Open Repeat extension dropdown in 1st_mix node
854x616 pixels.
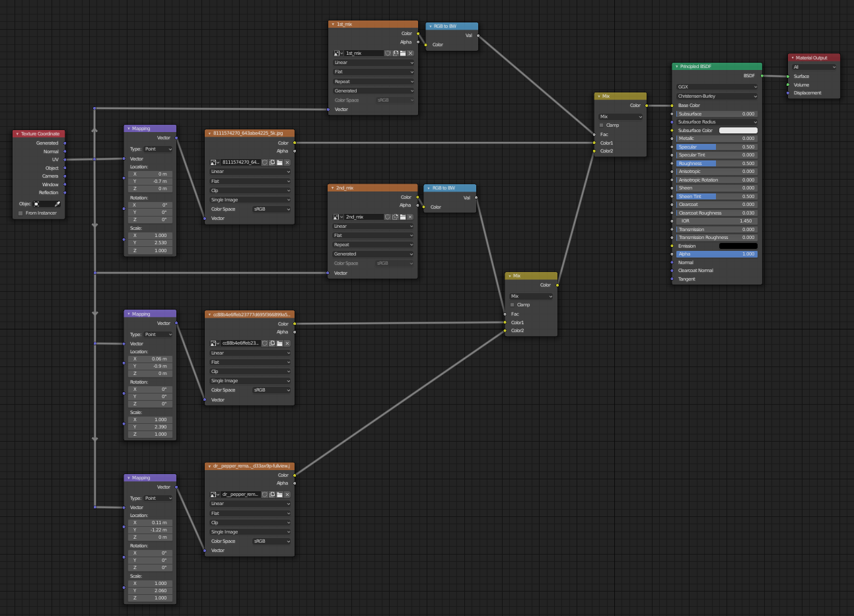374,81
